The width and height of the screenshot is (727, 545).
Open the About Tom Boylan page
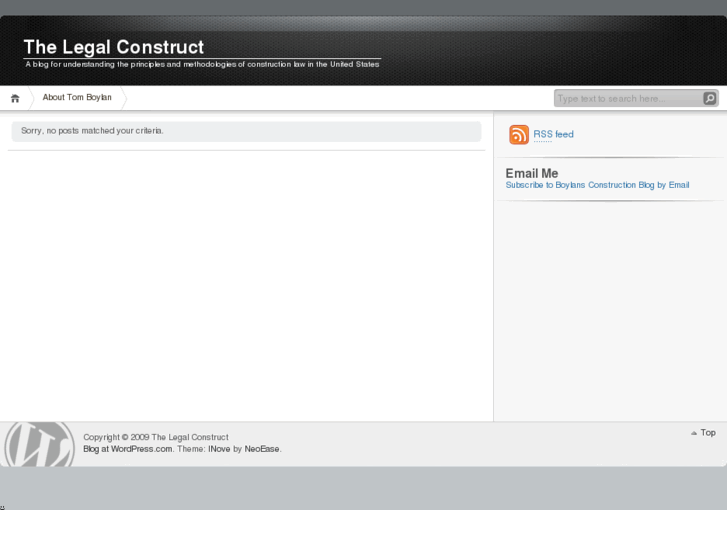pyautogui.click(x=77, y=98)
